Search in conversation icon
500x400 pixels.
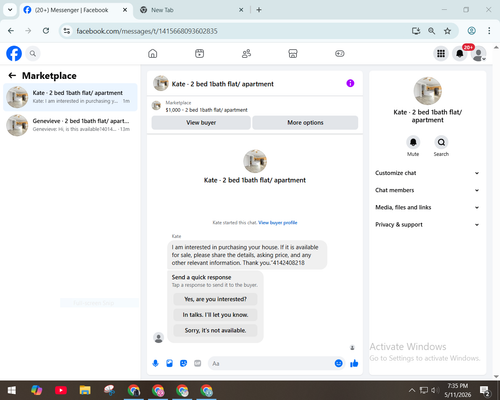[x=441, y=142]
